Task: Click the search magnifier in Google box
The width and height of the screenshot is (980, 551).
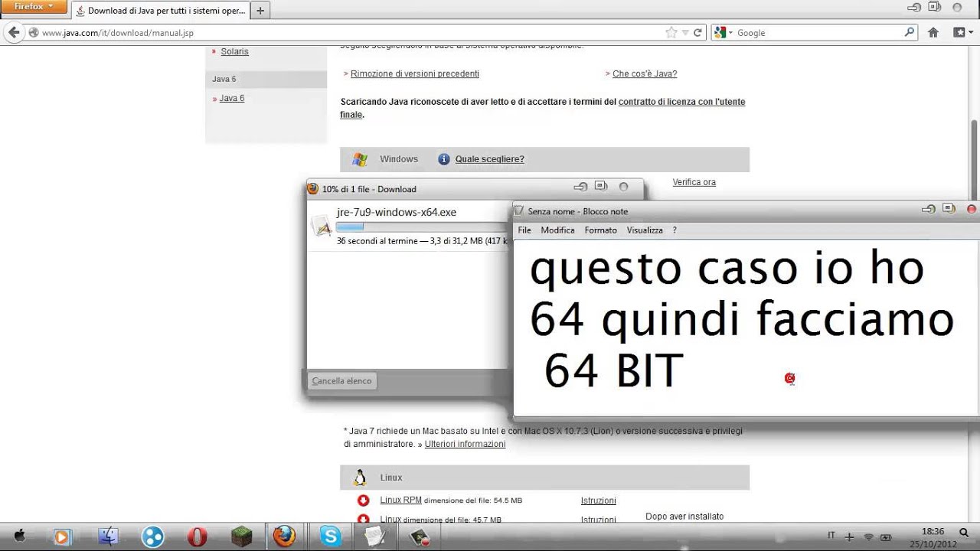Action: tap(909, 32)
